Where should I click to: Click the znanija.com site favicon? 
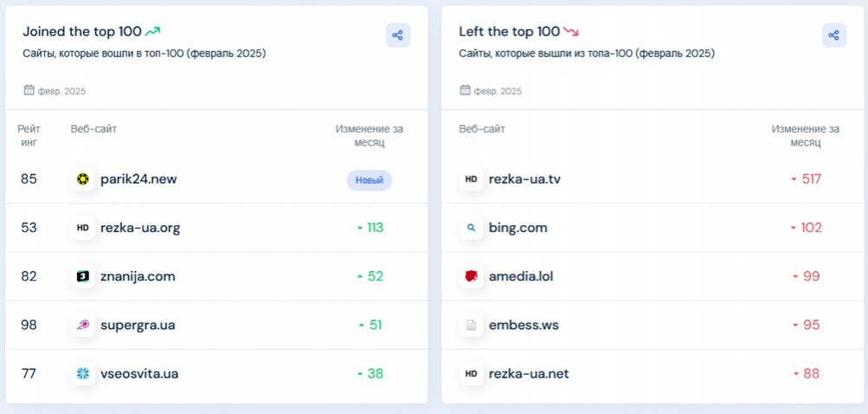[x=83, y=277]
